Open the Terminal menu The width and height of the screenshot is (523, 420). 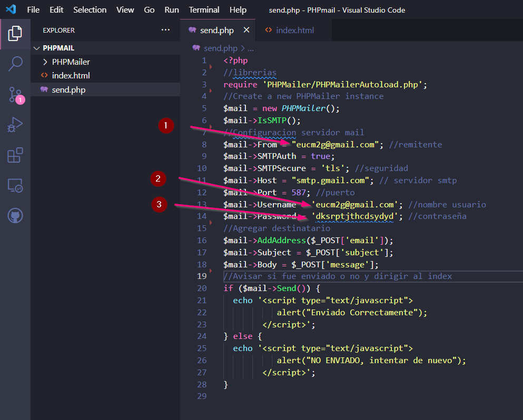[204, 10]
